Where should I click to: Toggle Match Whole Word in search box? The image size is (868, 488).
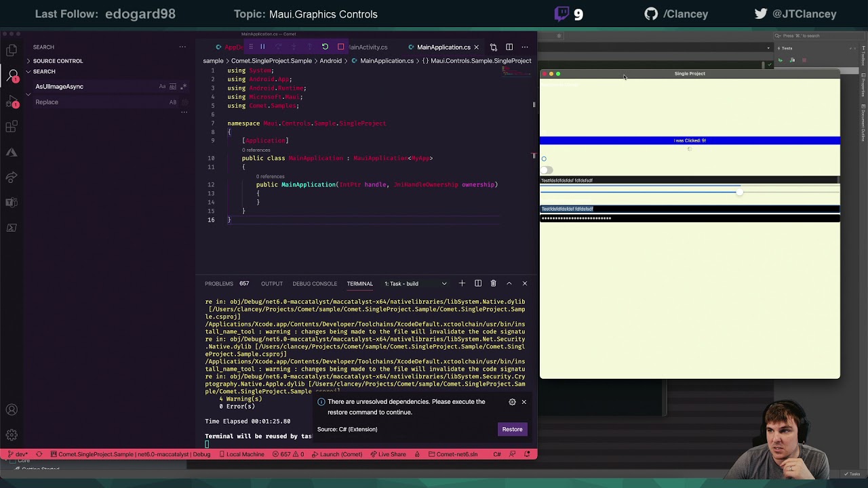click(x=173, y=87)
